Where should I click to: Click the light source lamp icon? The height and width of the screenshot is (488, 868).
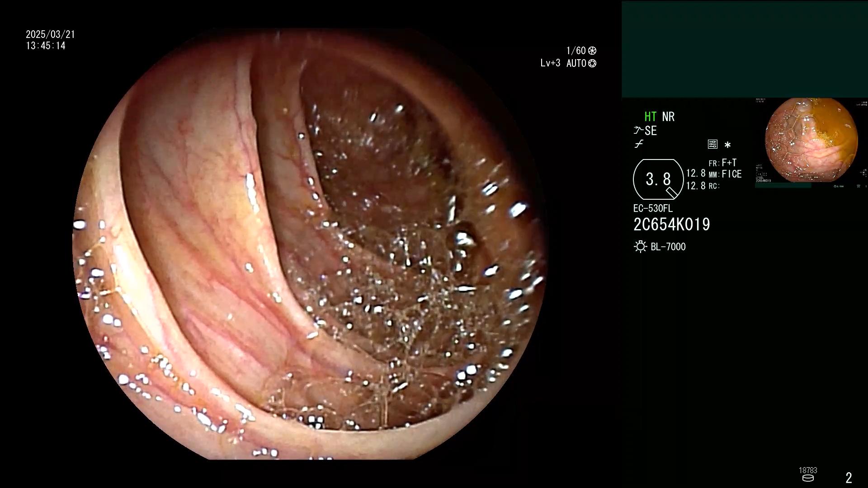[640, 247]
